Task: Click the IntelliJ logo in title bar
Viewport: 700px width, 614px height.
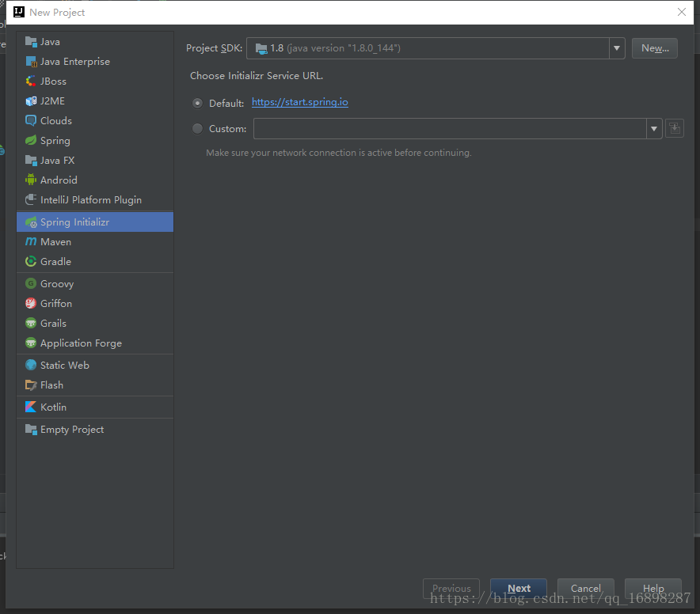Action: (19, 12)
